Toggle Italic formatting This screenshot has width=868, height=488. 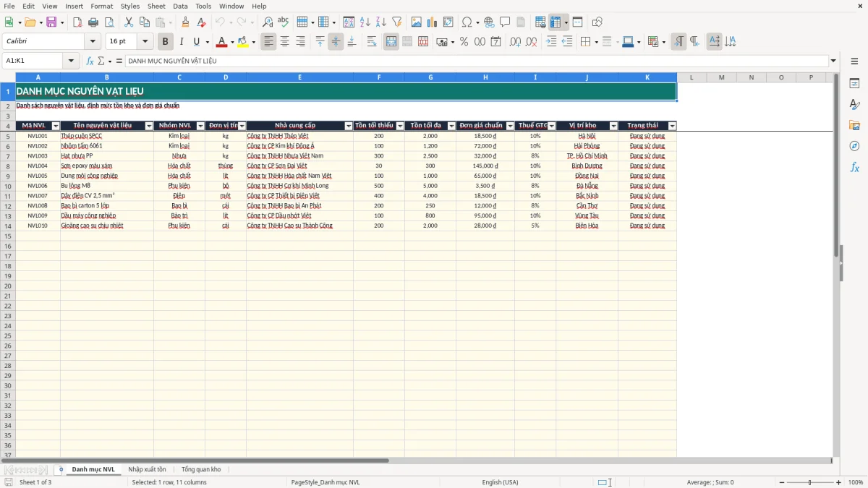pyautogui.click(x=182, y=42)
